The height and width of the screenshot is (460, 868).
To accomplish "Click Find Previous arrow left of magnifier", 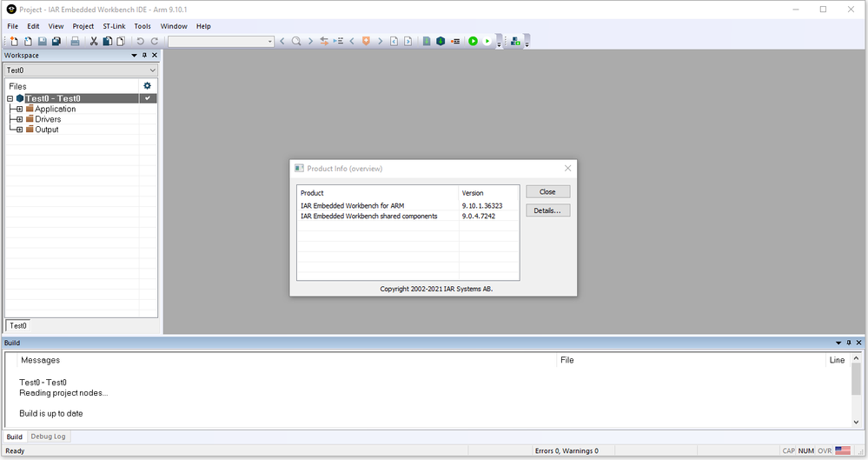I will [282, 41].
